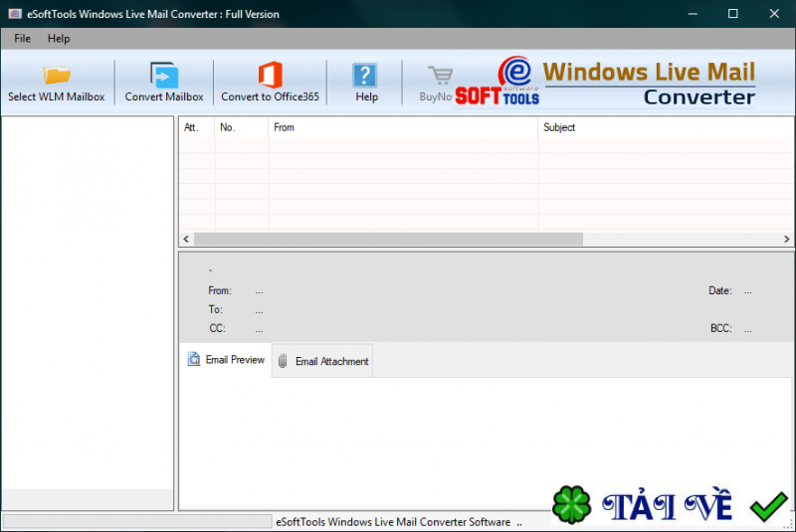
Task: Sort the list by No. column header
Action: pyautogui.click(x=242, y=127)
